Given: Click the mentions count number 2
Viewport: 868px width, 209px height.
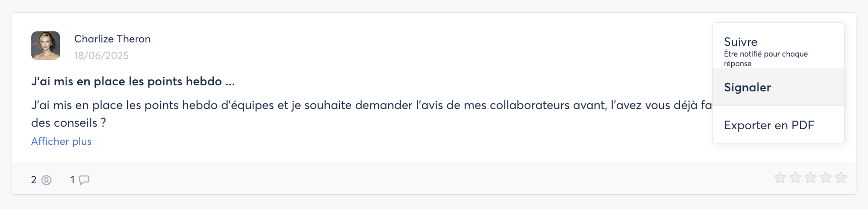Looking at the screenshot, I should click(x=34, y=180).
